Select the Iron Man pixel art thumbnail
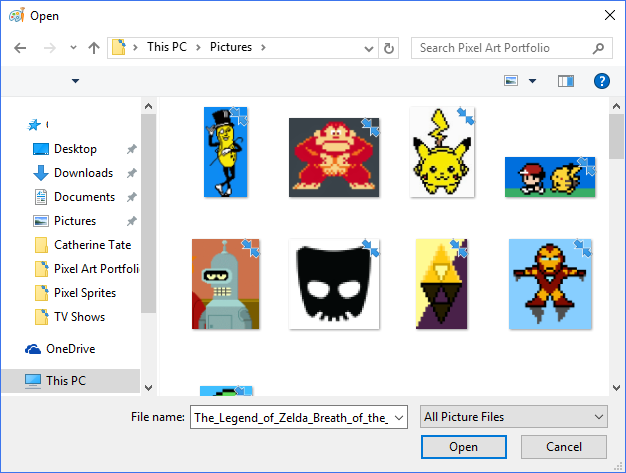Viewport: 626px width, 473px height. point(550,284)
